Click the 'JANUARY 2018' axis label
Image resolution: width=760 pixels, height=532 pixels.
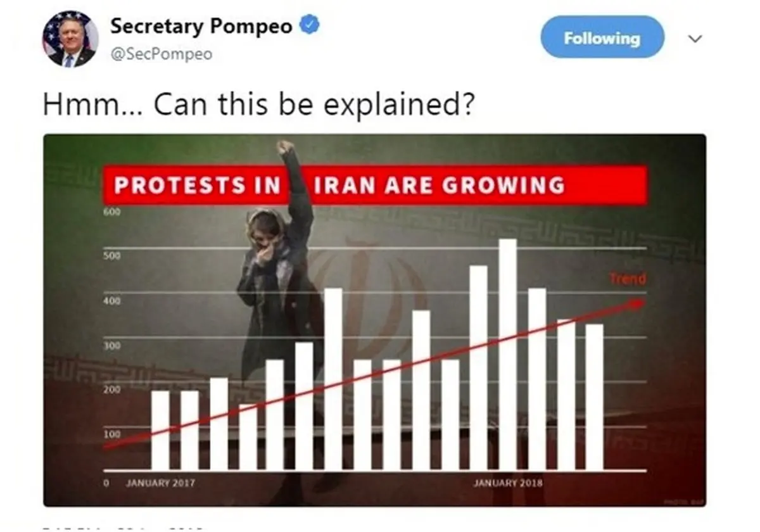point(508,483)
